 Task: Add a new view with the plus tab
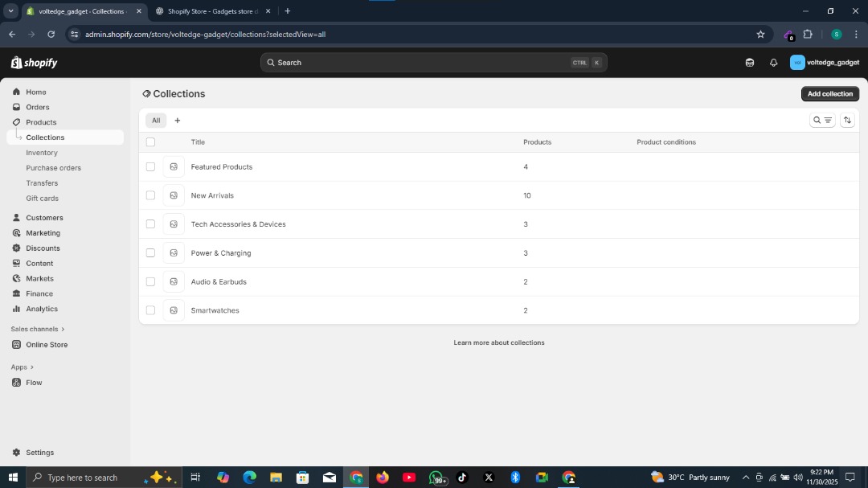click(x=177, y=120)
